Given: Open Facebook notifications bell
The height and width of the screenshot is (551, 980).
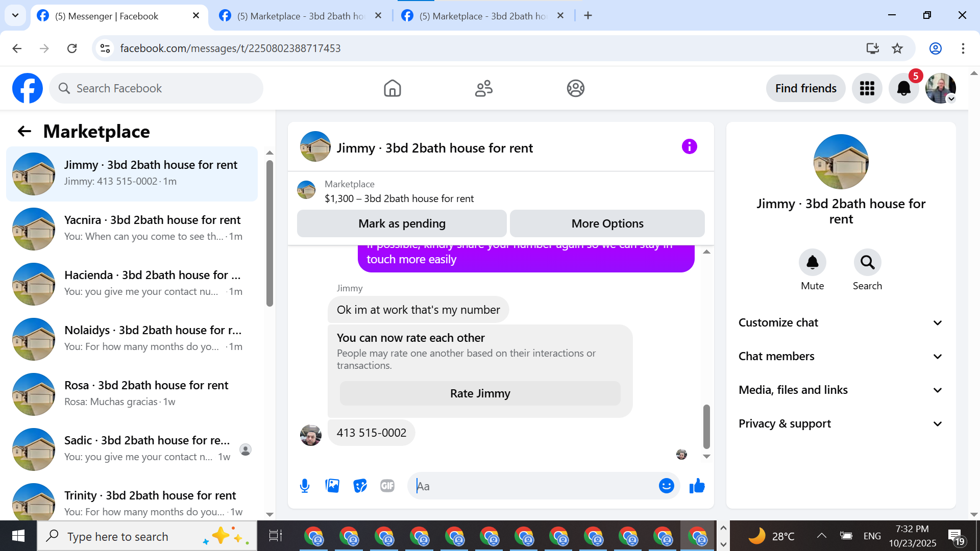Looking at the screenshot, I should 903,88.
